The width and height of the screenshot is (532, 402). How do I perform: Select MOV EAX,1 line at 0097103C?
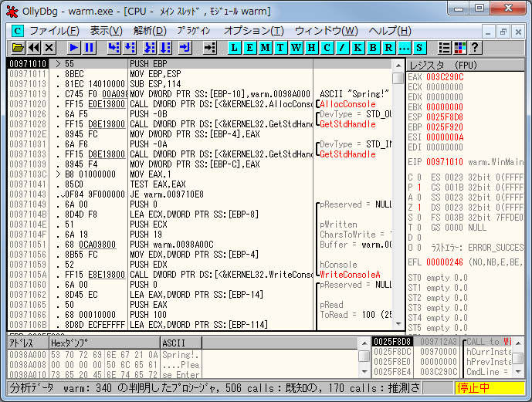pyautogui.click(x=199, y=174)
